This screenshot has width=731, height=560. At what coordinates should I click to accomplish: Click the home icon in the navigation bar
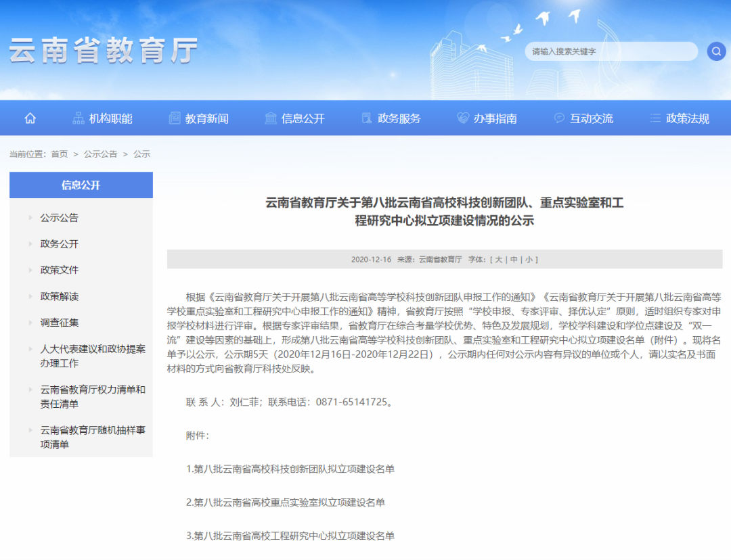pyautogui.click(x=30, y=117)
